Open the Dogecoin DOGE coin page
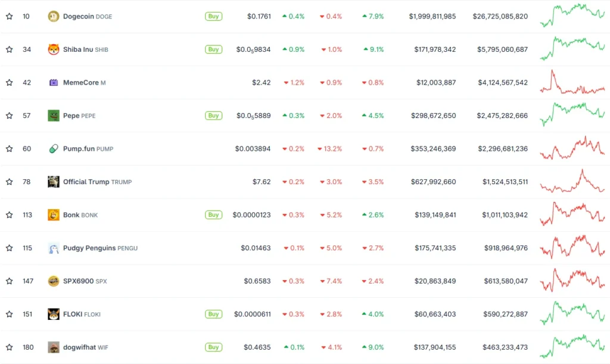The height and width of the screenshot is (364, 610). [x=88, y=16]
